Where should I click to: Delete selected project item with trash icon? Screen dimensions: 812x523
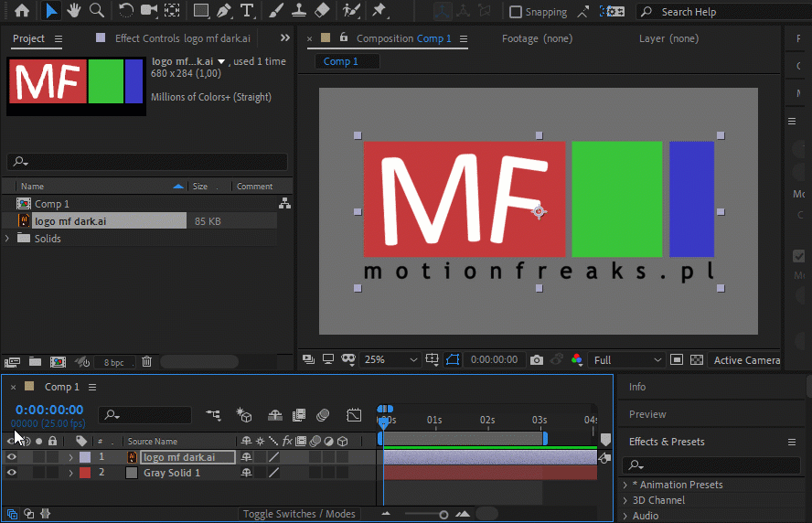[147, 361]
